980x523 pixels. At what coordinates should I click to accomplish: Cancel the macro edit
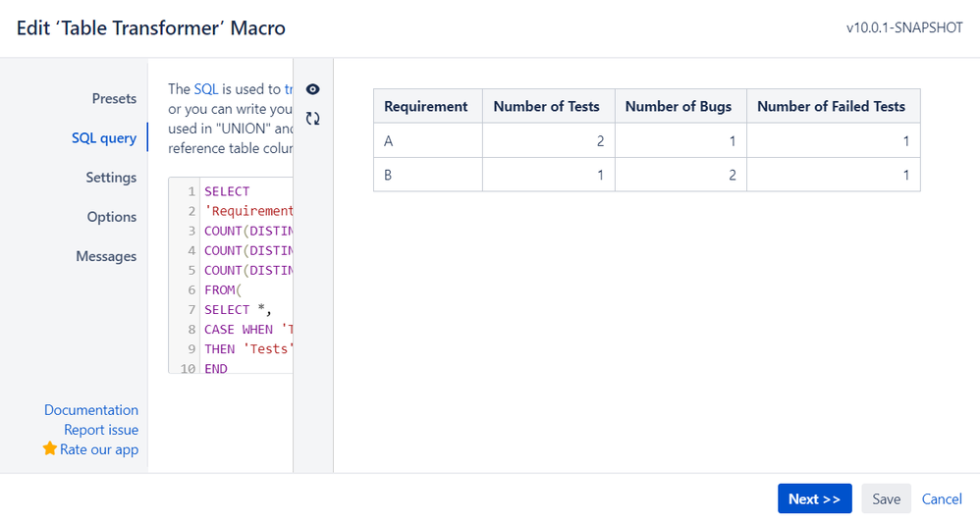[942, 498]
